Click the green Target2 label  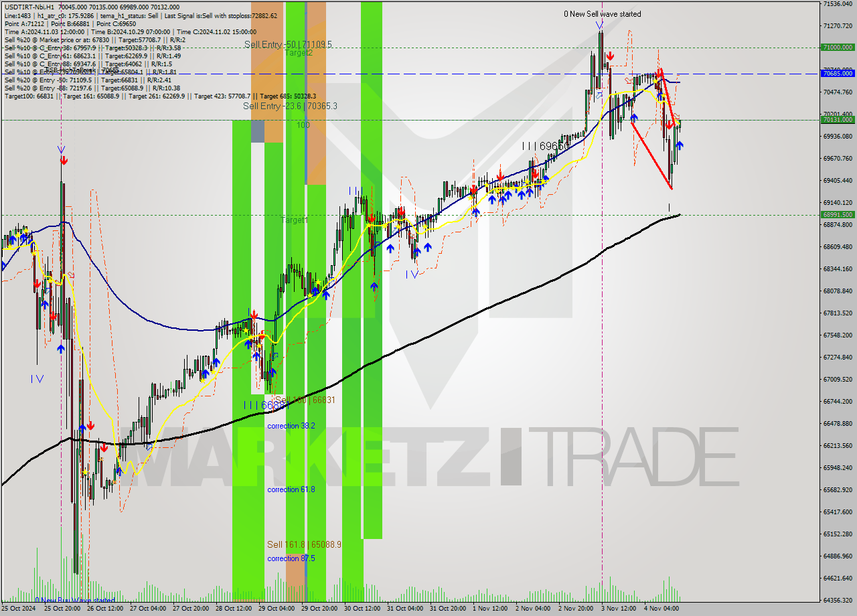[299, 52]
